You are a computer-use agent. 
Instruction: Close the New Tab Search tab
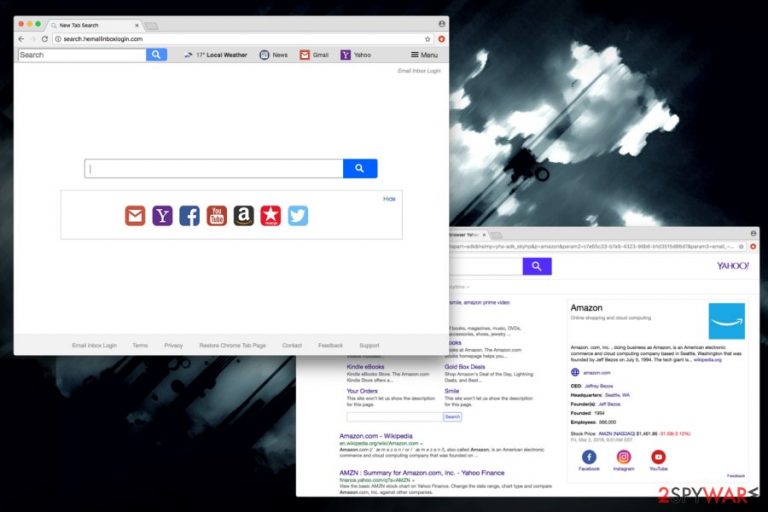click(x=137, y=25)
